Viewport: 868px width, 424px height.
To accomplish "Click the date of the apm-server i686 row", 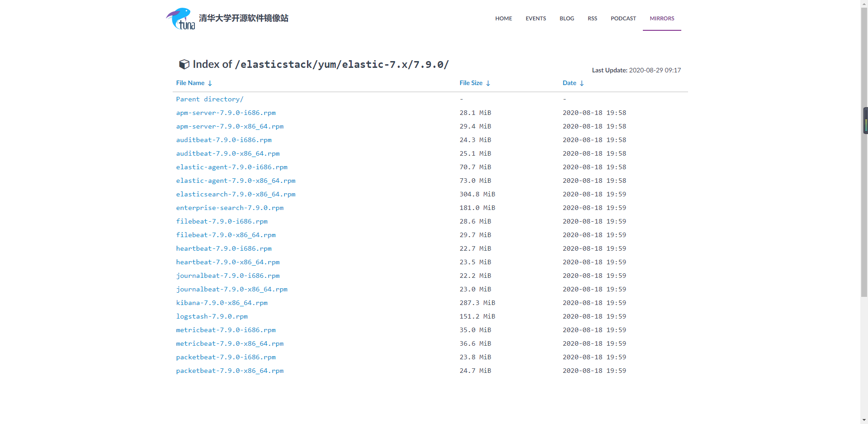I will tap(594, 113).
